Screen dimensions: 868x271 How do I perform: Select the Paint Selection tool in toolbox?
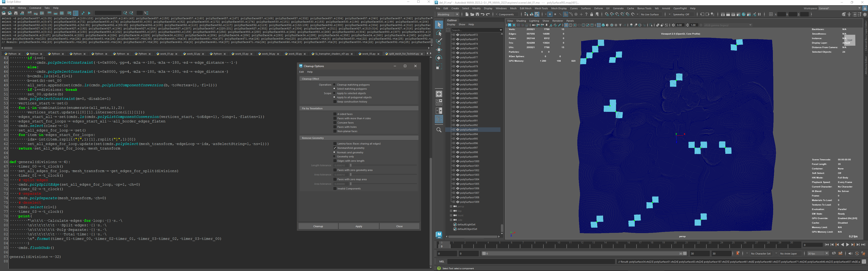[439, 41]
